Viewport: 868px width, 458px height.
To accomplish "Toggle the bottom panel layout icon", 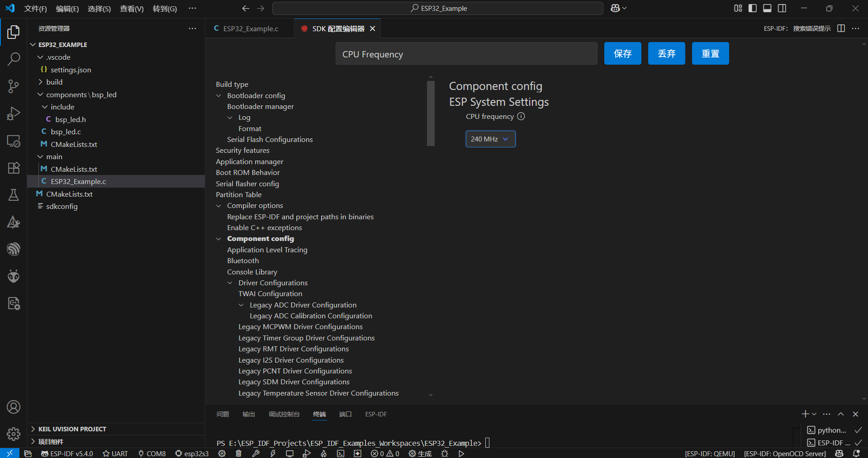I will [767, 8].
